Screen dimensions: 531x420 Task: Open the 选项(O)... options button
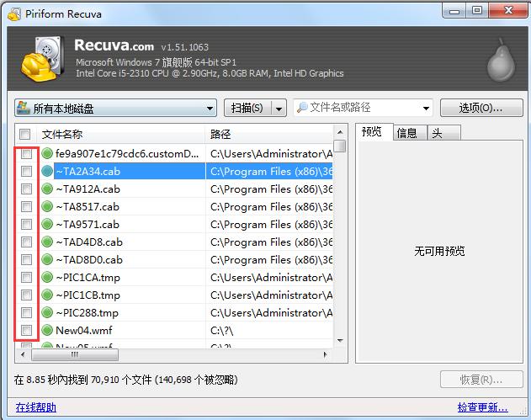pyautogui.click(x=481, y=108)
